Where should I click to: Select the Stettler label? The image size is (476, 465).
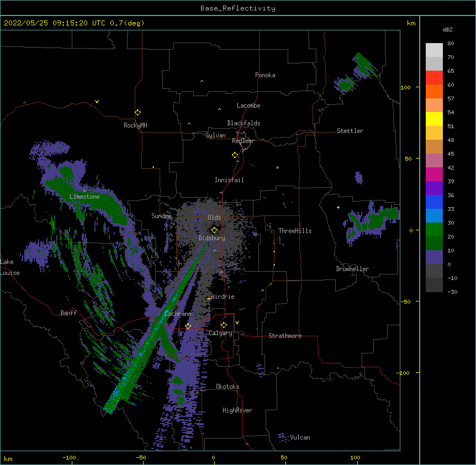(x=350, y=131)
